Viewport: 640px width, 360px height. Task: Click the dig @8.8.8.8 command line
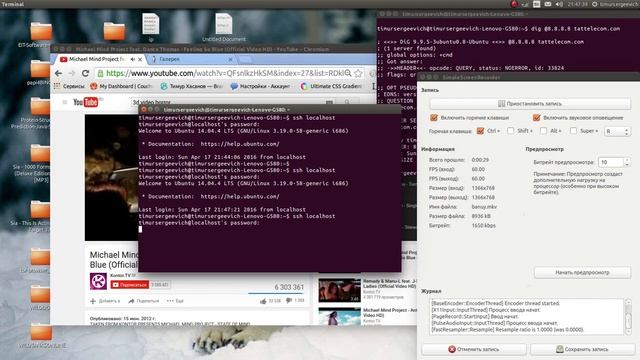tap(498, 29)
